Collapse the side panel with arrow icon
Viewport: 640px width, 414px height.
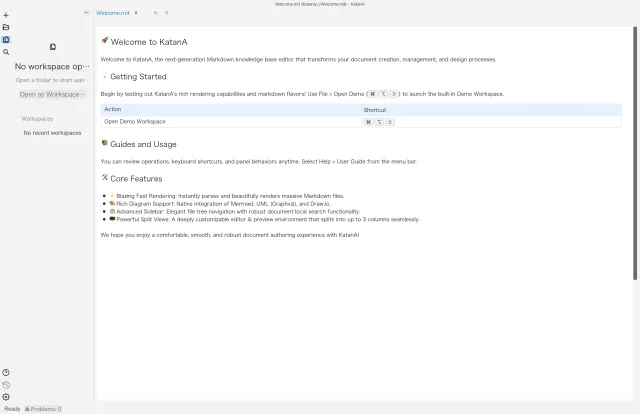(87, 13)
